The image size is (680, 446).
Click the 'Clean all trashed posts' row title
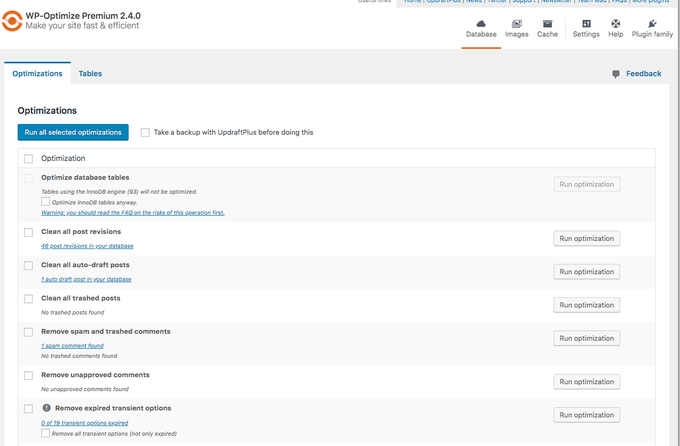pyautogui.click(x=81, y=298)
